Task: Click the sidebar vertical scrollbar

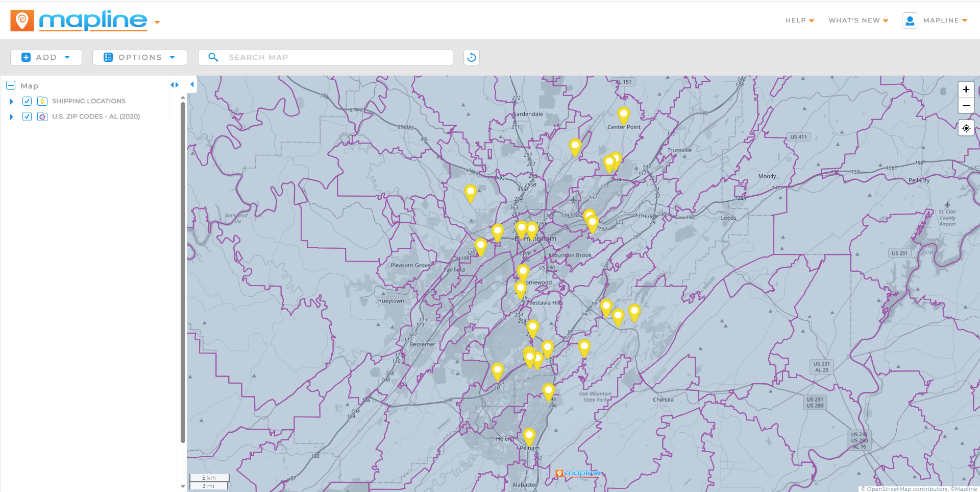Action: [x=183, y=272]
